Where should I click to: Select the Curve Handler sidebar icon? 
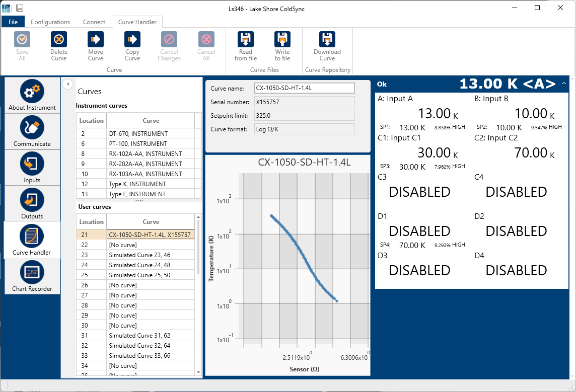point(32,240)
